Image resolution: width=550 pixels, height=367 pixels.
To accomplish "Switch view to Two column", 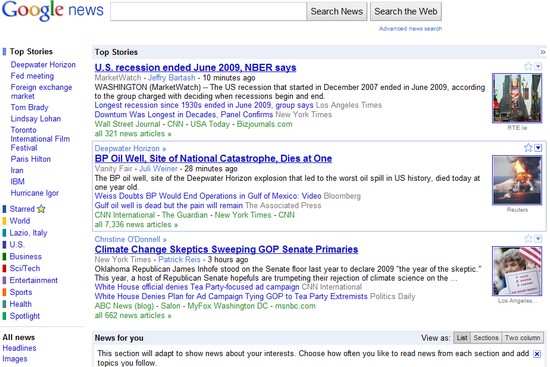I will [522, 338].
